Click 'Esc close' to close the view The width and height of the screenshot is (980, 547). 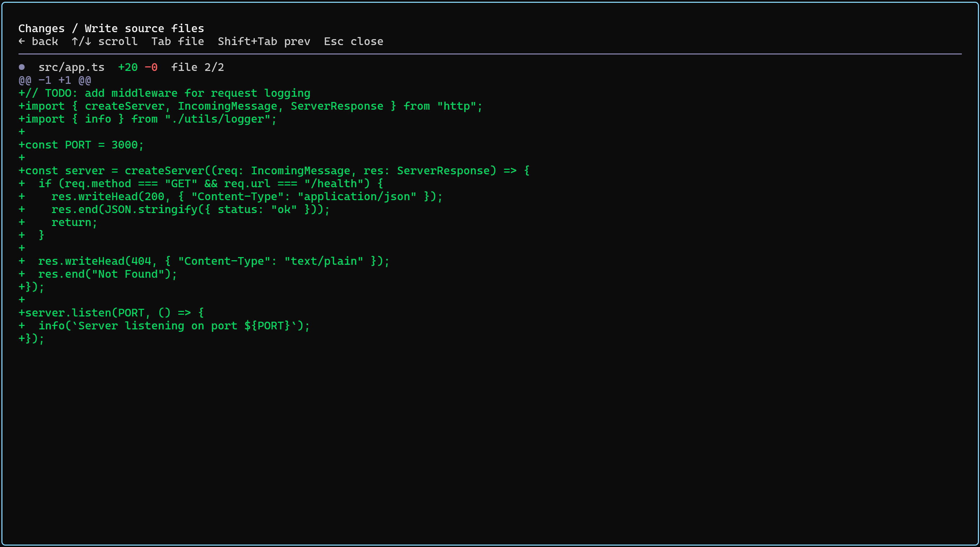coord(353,42)
